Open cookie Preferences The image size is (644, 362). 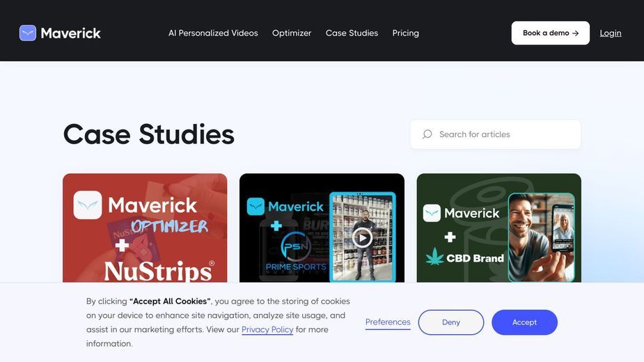[x=388, y=322]
